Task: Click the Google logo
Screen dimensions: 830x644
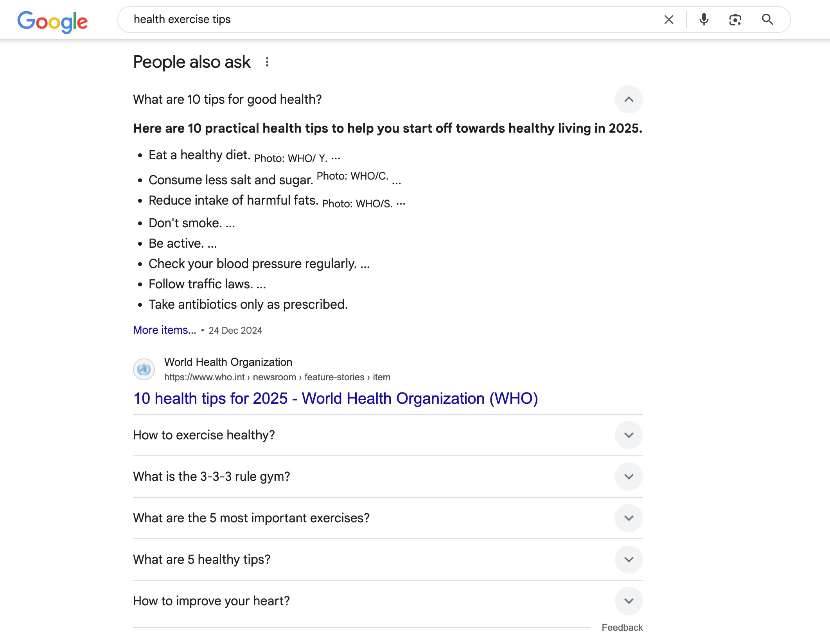Action: pyautogui.click(x=52, y=21)
